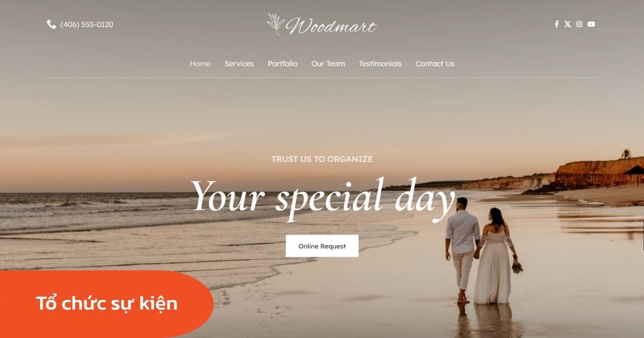644x338 pixels.
Task: Click the thatched umbrella on the cliff
Action: [x=635, y=173]
